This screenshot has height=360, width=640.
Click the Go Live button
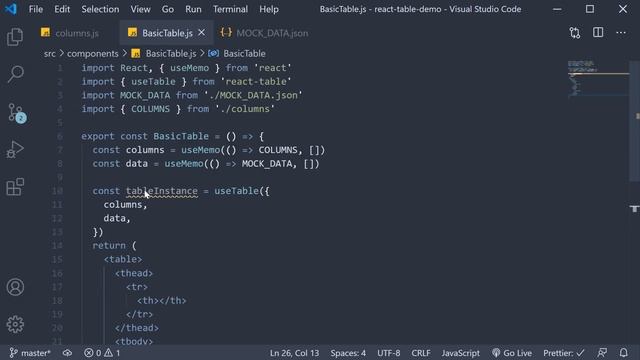pyautogui.click(x=512, y=353)
